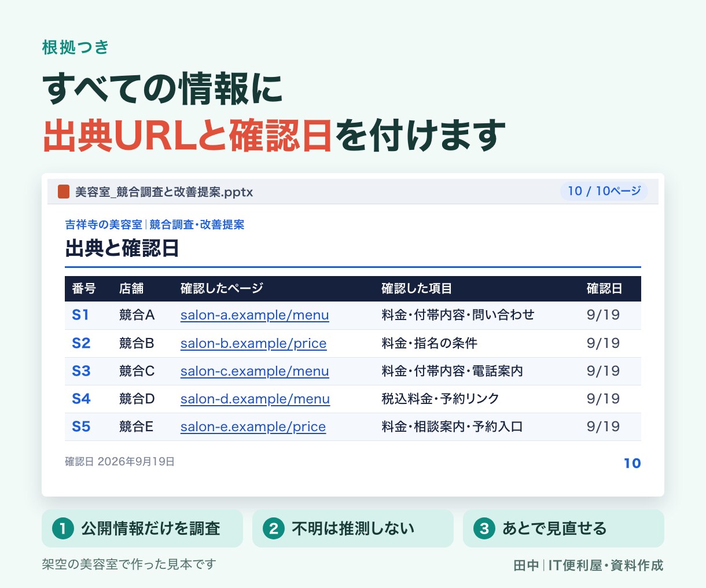
Task: Click the slide page number 10
Action: pyautogui.click(x=632, y=463)
